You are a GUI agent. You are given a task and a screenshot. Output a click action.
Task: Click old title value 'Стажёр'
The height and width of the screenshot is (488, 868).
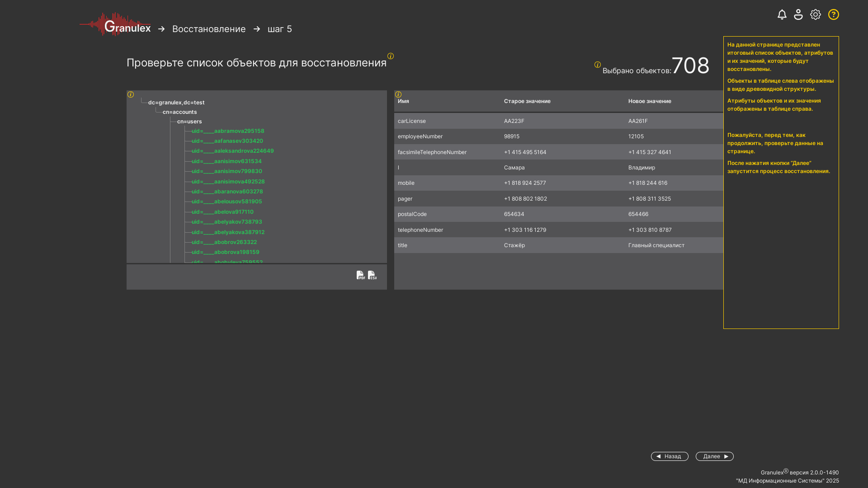pos(514,245)
